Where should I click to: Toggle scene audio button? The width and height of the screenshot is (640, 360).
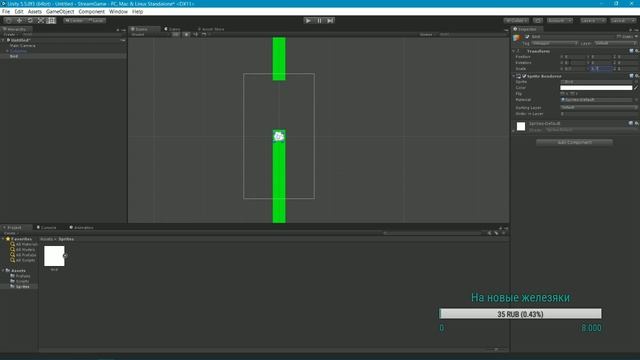click(196, 35)
